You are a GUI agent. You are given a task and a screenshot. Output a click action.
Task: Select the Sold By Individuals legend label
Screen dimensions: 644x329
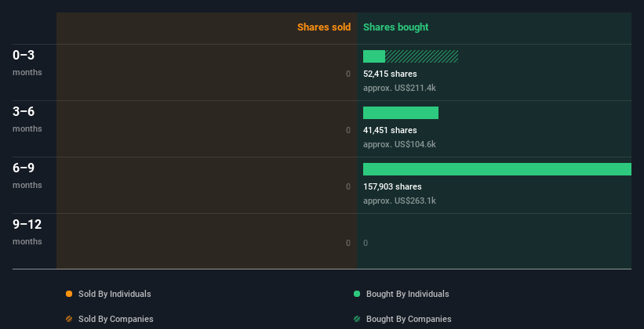115,294
